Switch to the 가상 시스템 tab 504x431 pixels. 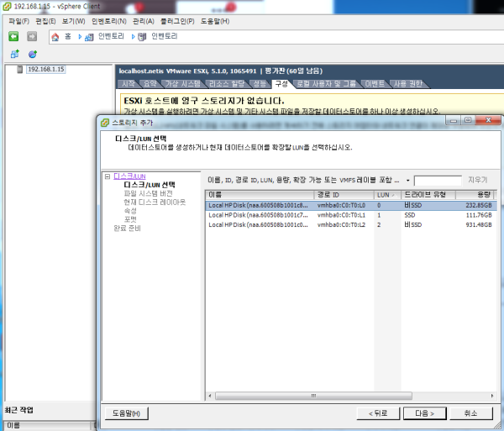click(183, 84)
